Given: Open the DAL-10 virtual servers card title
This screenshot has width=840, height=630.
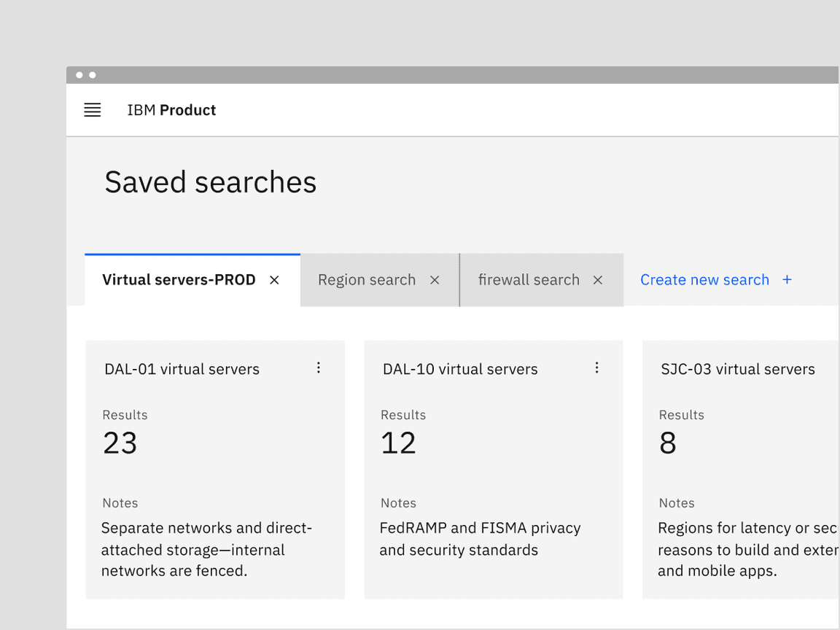Looking at the screenshot, I should [460, 370].
